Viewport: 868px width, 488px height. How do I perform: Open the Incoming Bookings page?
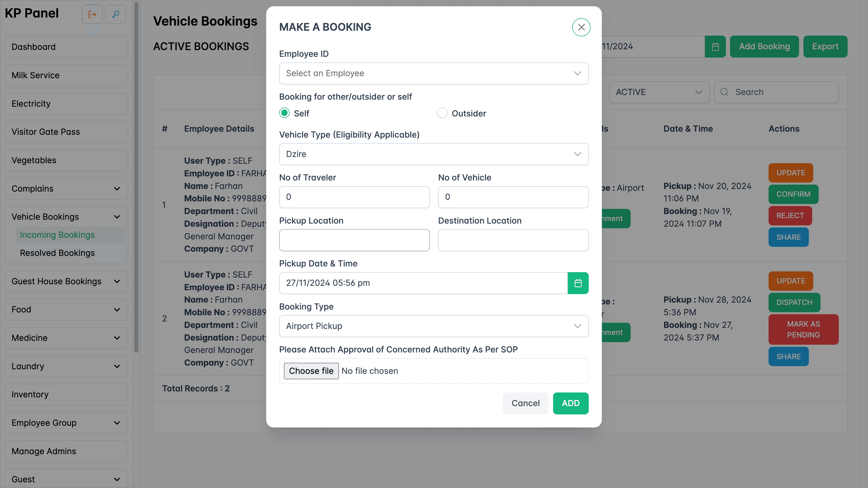coord(57,235)
